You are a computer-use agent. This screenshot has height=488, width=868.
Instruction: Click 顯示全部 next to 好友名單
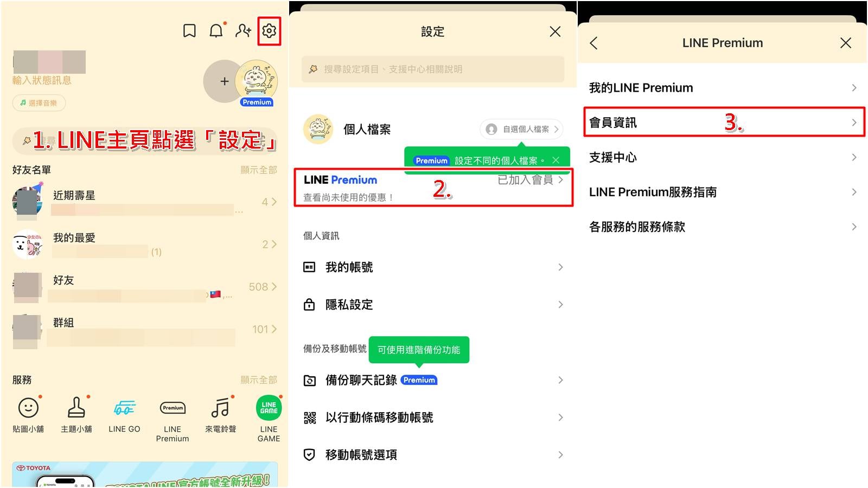point(260,169)
